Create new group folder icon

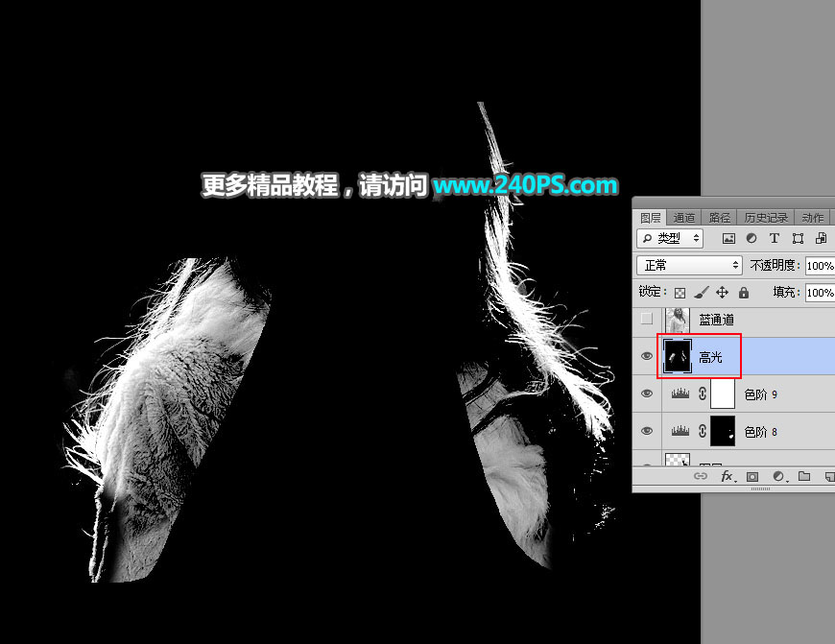(804, 476)
